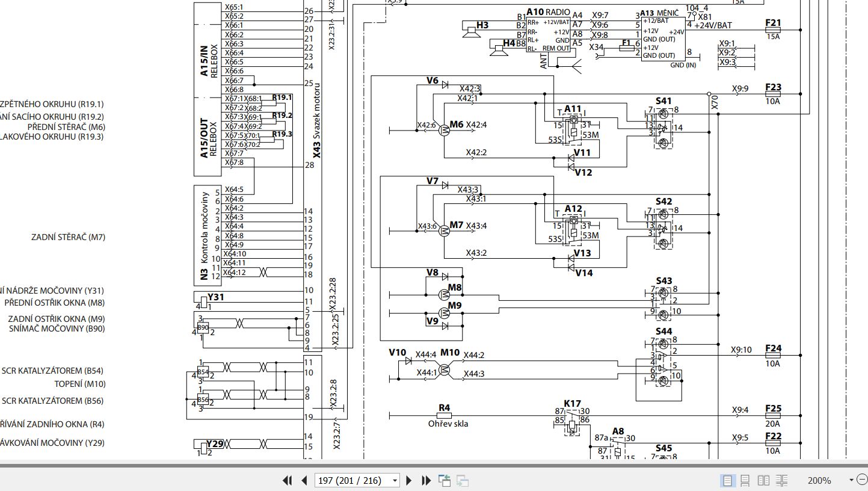Click the PŘEDNÍ OSTŘIK OKNA (M8) text
Viewport: 868px width, 491px height.
[55, 303]
